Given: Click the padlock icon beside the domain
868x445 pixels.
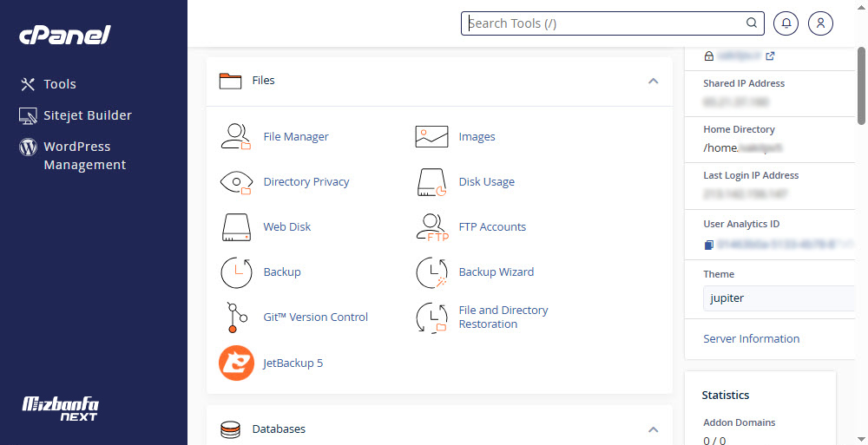Looking at the screenshot, I should coord(708,56).
